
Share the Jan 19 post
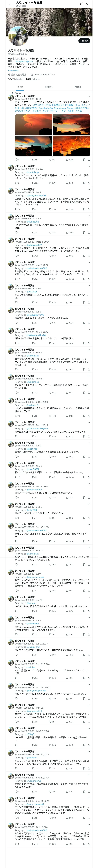tap(89, 232)
